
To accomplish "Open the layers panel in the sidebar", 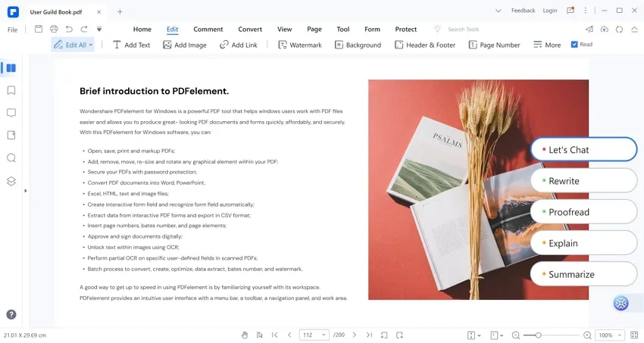I will [x=11, y=181].
